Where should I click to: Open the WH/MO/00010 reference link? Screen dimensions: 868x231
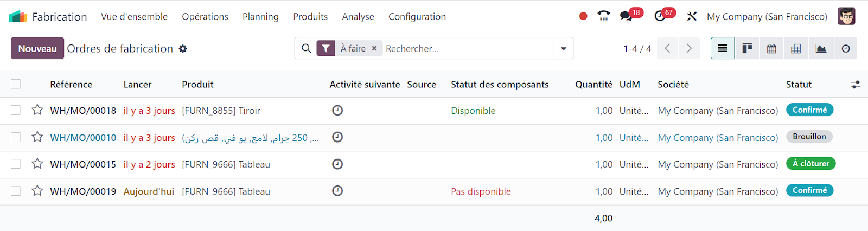tap(83, 138)
